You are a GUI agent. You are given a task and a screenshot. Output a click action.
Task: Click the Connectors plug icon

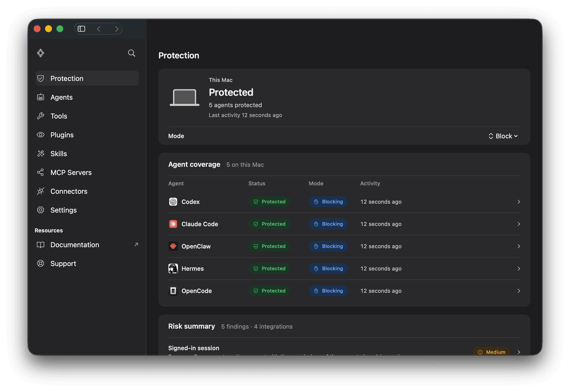click(41, 191)
